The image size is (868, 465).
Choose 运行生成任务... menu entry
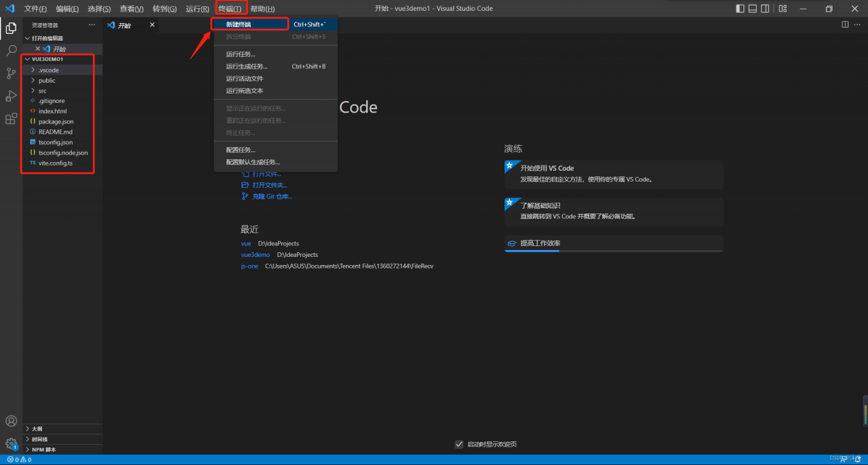[275, 66]
